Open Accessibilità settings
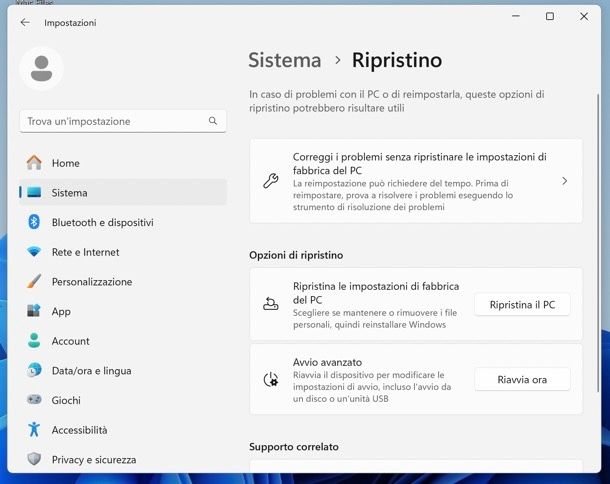Screen dimensions: 610x484 [123, 430]
